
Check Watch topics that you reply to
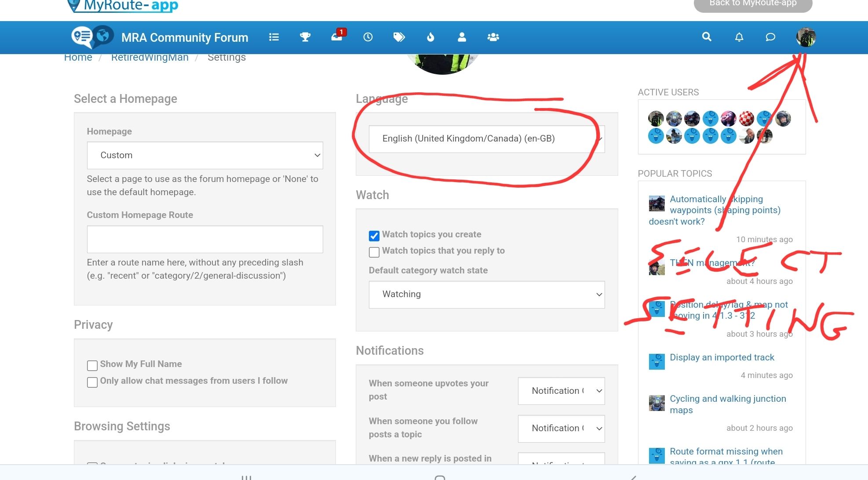click(374, 252)
